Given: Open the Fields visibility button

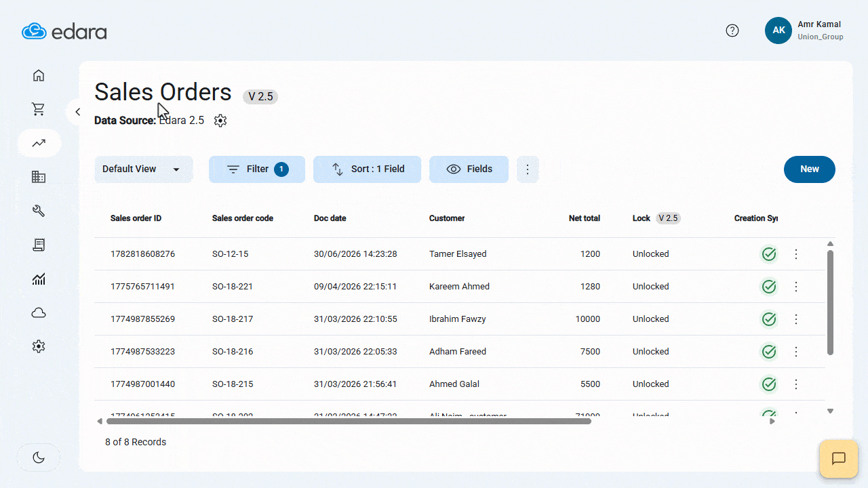Looking at the screenshot, I should click(469, 169).
